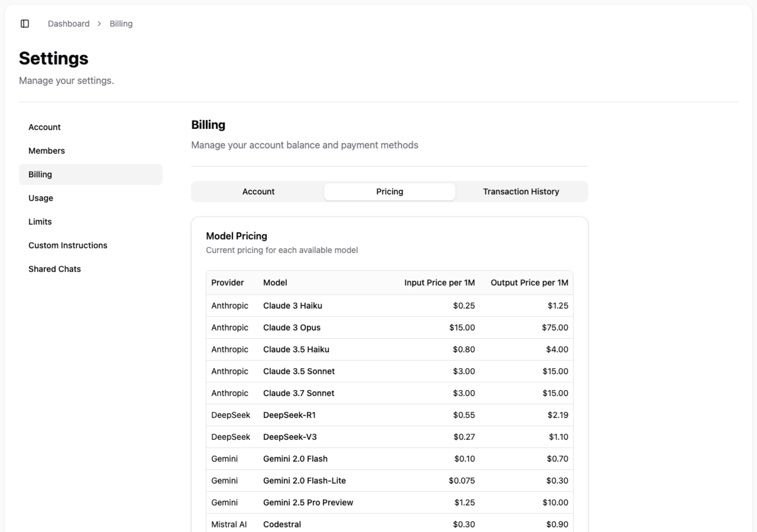Click the $1.25 input price for Gemini 2.5 Pro
This screenshot has height=532, width=757.
(x=464, y=503)
